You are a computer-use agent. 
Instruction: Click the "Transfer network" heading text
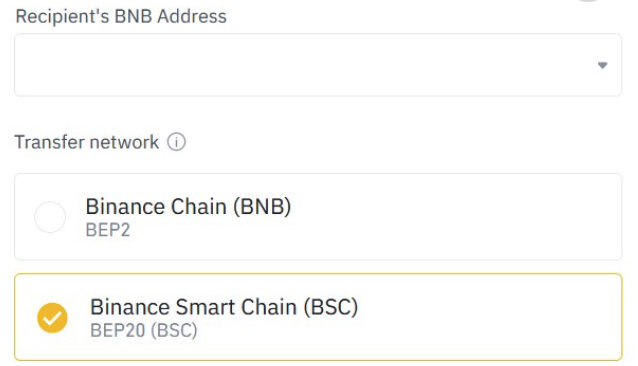pos(87,142)
